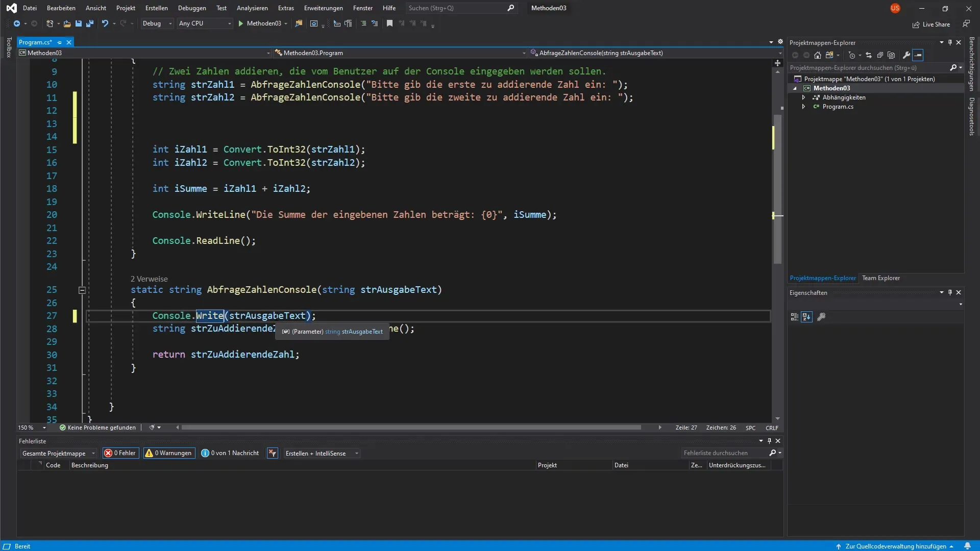
Task: Click the editor vertical scrollbar thumb
Action: point(777,189)
